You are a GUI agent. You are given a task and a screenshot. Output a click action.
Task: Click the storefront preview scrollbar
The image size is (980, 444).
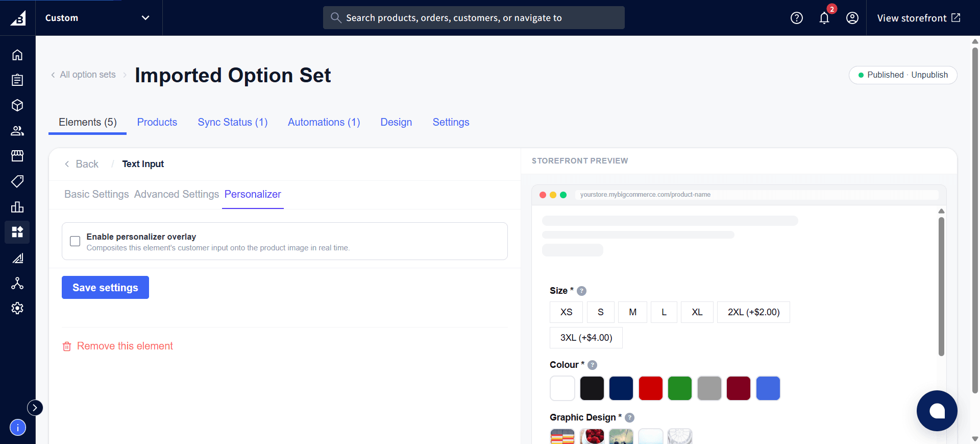(941, 286)
